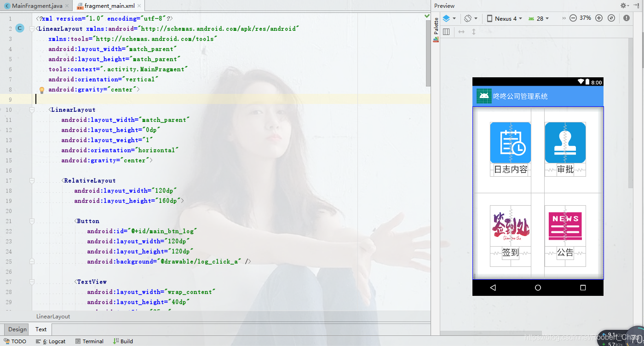The width and height of the screenshot is (644, 346).
Task: Switch to the Text editor tab
Action: [41, 329]
